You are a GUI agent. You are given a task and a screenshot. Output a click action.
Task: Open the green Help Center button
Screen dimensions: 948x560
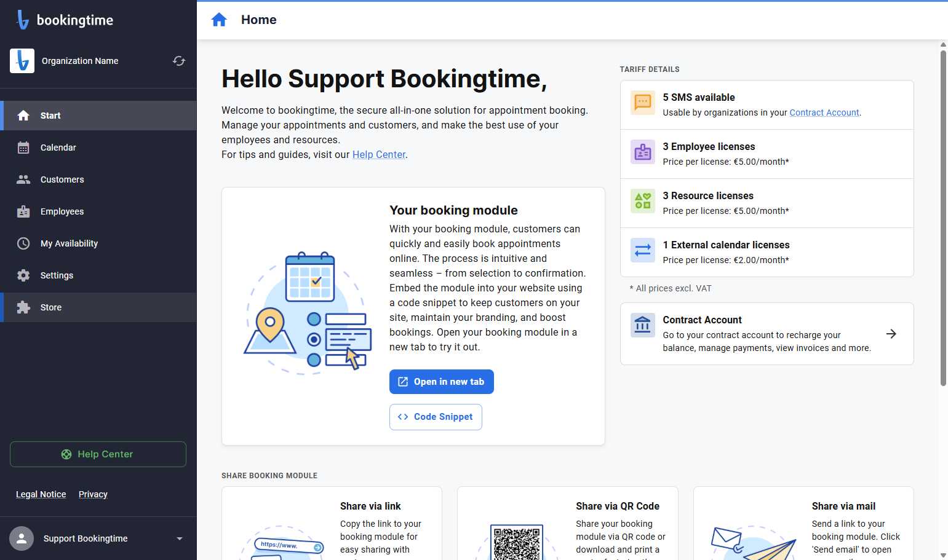pos(98,454)
